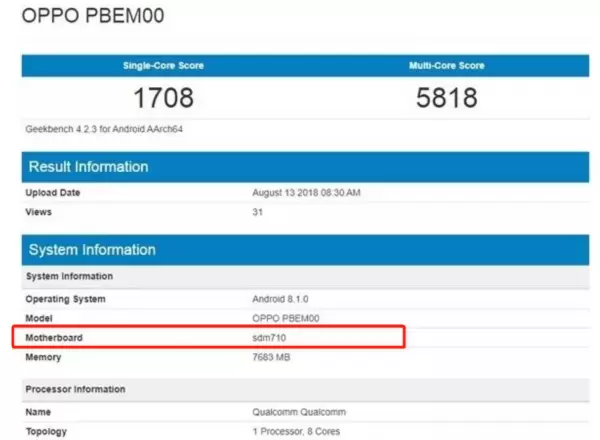
Task: Click the multi-core score value 5818
Action: (447, 98)
